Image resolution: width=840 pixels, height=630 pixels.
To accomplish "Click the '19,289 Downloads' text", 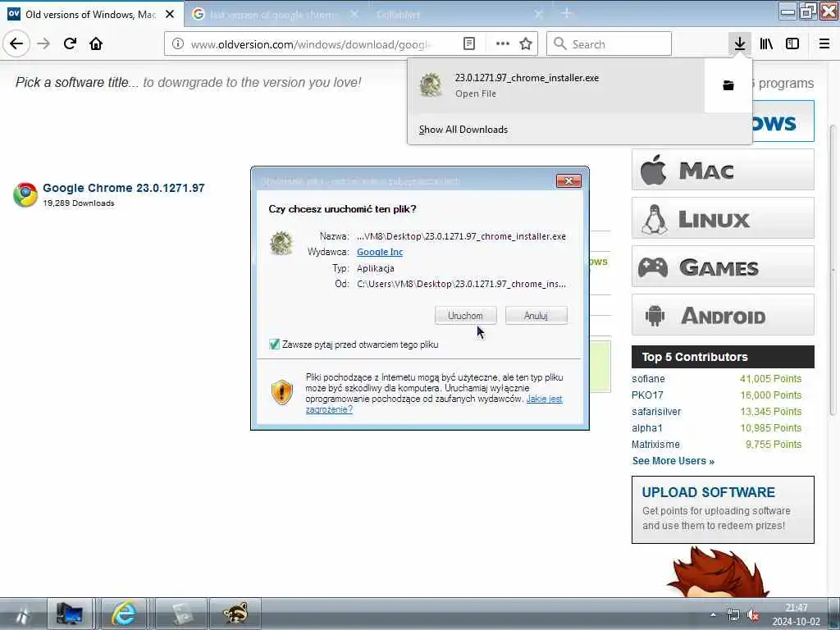I will (79, 203).
